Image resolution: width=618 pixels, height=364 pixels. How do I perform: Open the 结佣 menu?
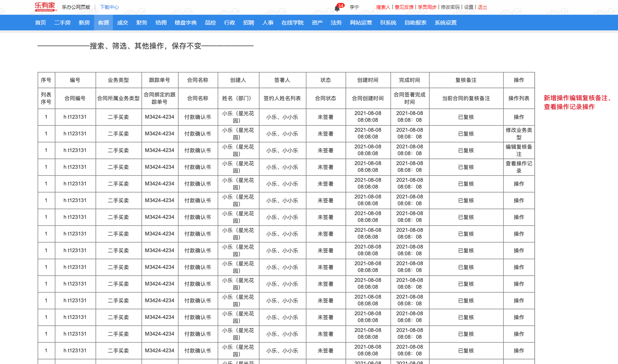coord(161,23)
